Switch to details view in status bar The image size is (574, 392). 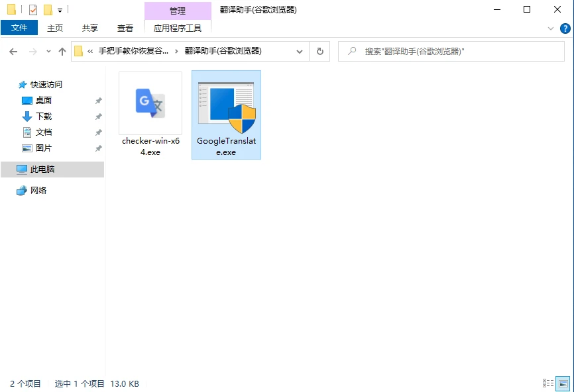[x=548, y=383]
